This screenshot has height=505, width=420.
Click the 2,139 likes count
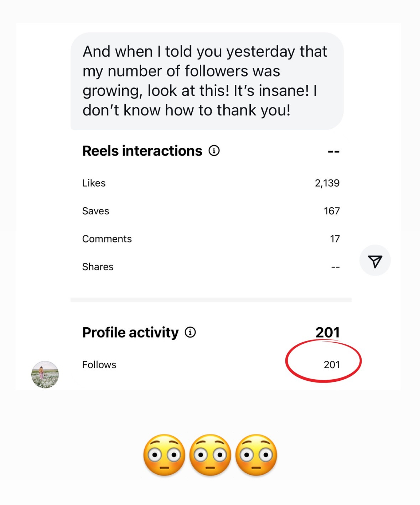point(327,183)
